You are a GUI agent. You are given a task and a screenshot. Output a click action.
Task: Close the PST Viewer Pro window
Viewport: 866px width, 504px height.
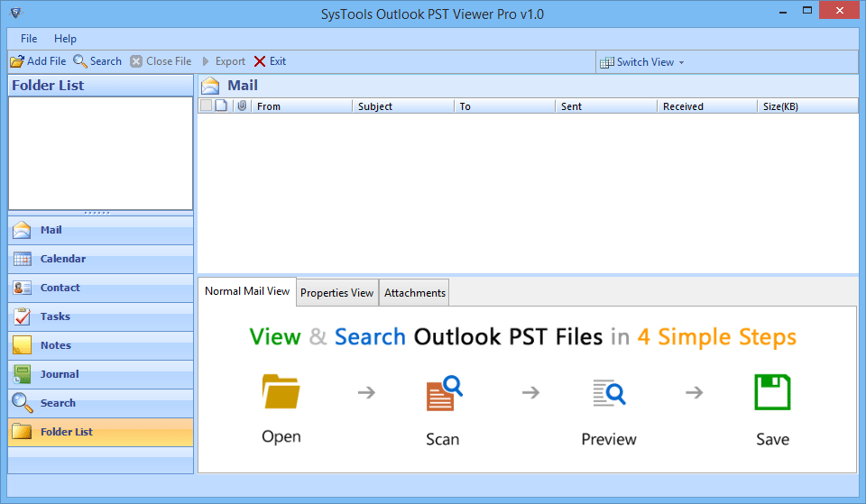click(x=840, y=11)
